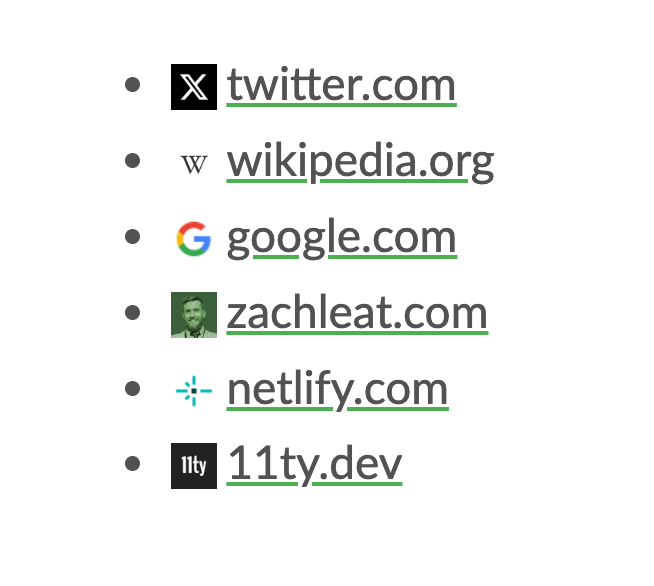The image size is (654, 586).
Task: Click the multicolor Google G favicon
Action: pos(194,239)
